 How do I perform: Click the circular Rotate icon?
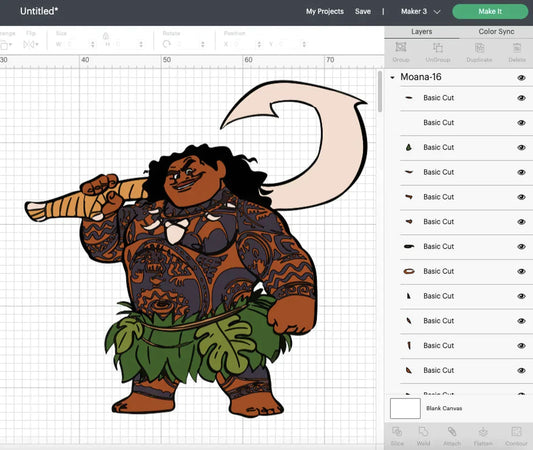tap(166, 44)
